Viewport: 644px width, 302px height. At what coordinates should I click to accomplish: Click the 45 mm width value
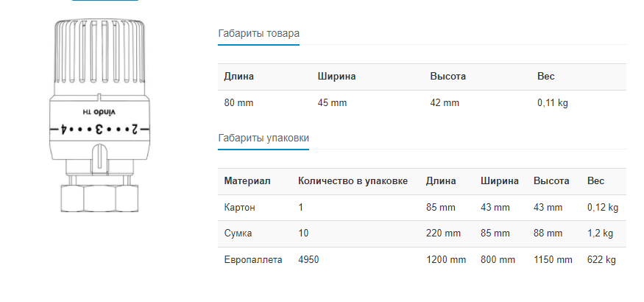[332, 103]
